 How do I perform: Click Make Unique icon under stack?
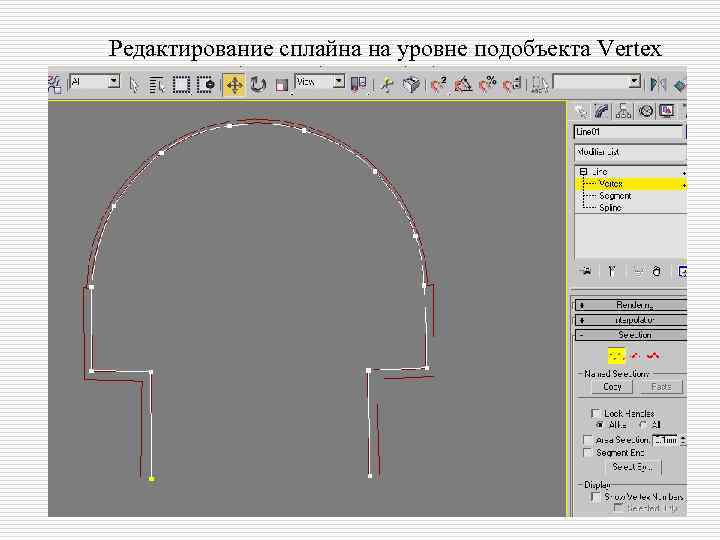pos(637,272)
